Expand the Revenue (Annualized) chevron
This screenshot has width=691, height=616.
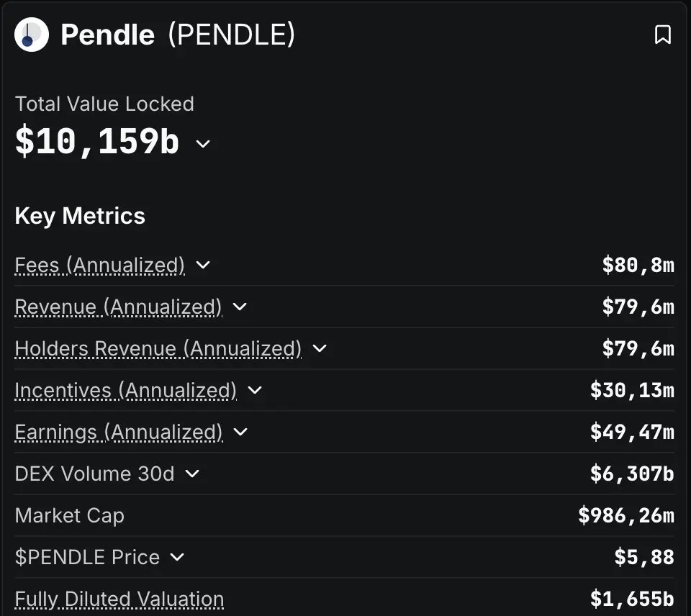pyautogui.click(x=240, y=307)
